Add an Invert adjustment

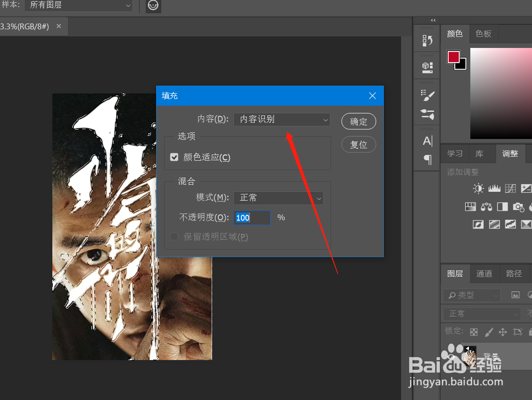click(x=478, y=225)
